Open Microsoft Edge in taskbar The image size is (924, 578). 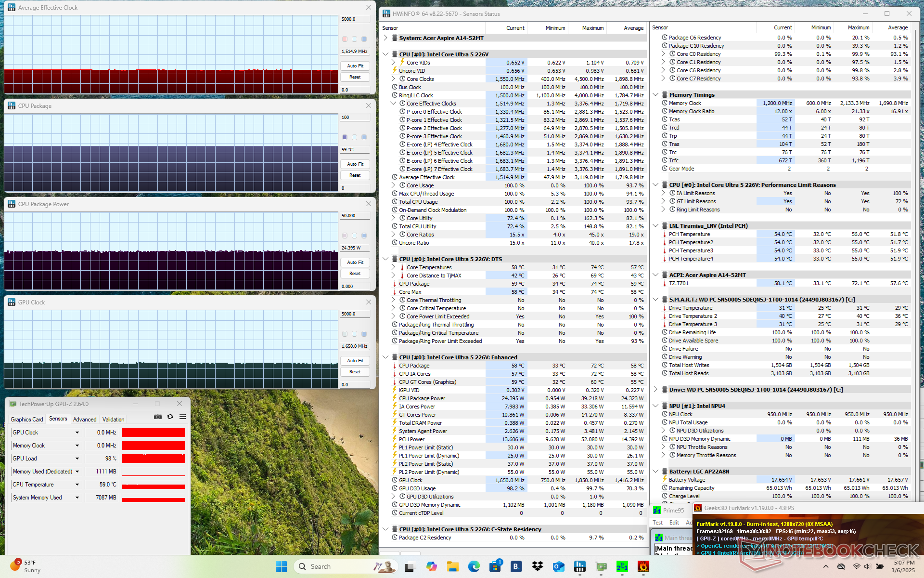(x=474, y=566)
